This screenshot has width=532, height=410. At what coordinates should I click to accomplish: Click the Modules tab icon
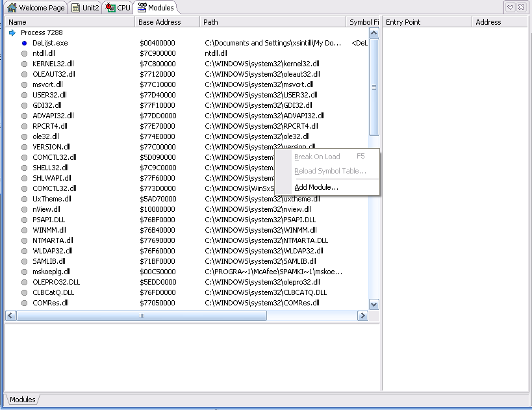(142, 7)
